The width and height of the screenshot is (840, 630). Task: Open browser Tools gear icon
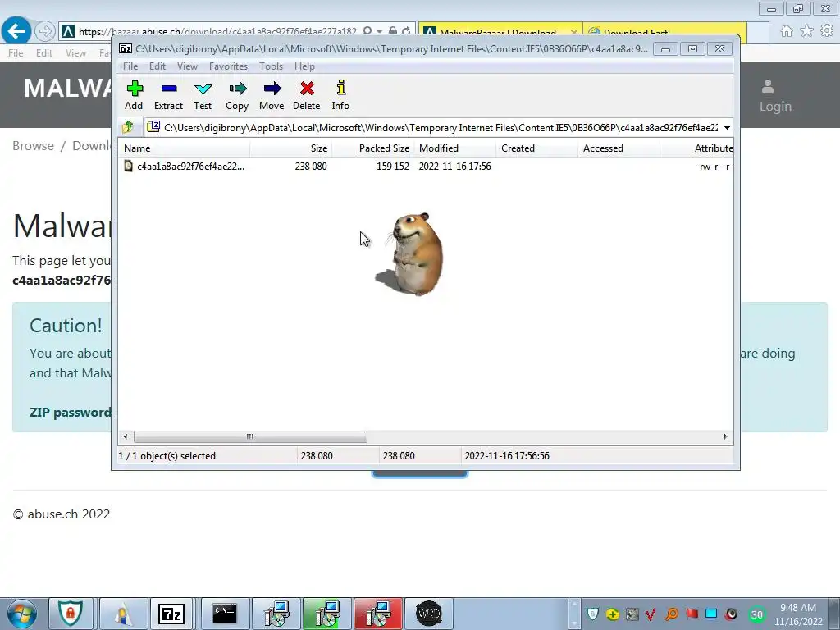pyautogui.click(x=827, y=31)
